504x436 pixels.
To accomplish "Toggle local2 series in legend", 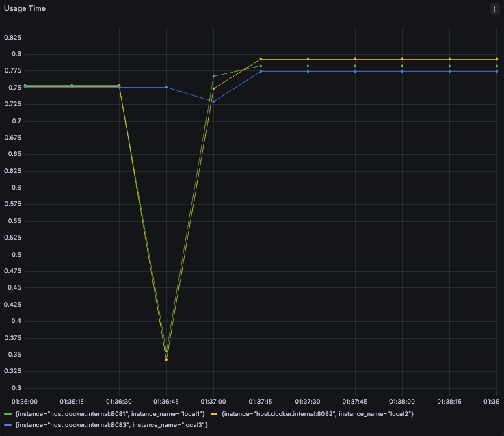I will tap(317, 414).
